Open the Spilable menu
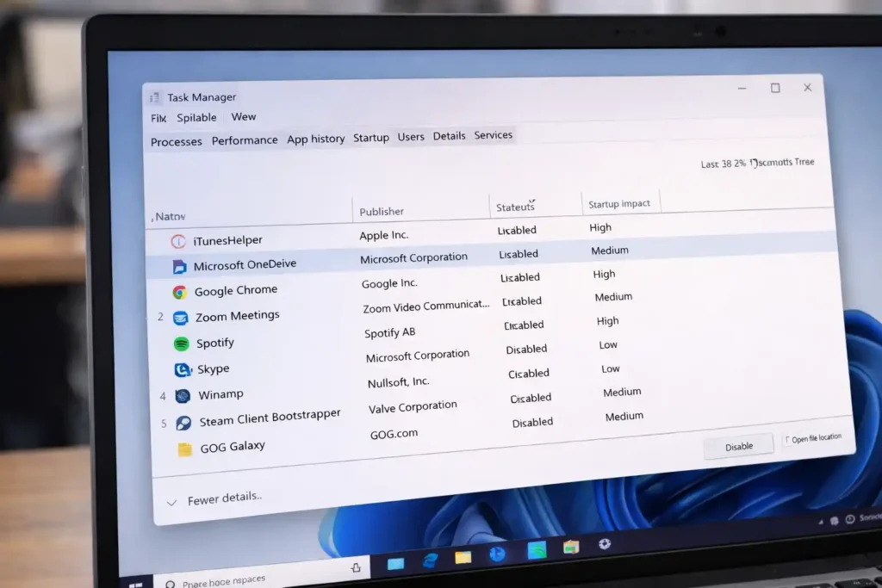Viewport: 882px width, 588px height. click(x=196, y=117)
